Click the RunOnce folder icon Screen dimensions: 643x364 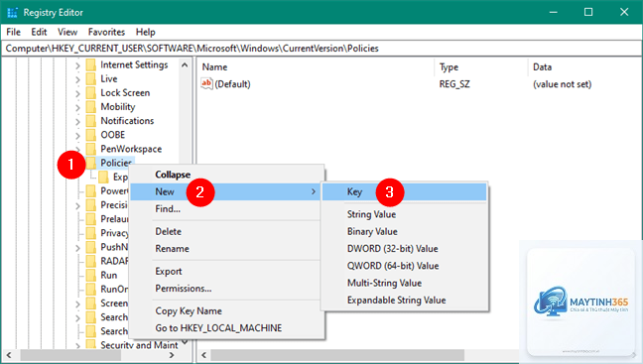tap(91, 289)
